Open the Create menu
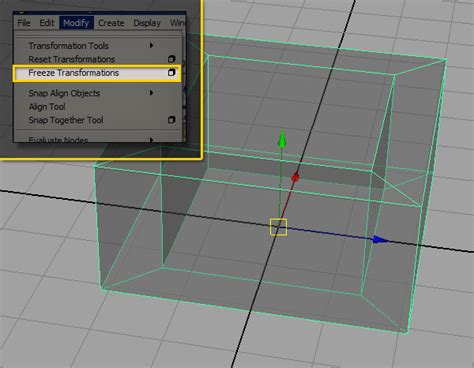 (x=111, y=23)
